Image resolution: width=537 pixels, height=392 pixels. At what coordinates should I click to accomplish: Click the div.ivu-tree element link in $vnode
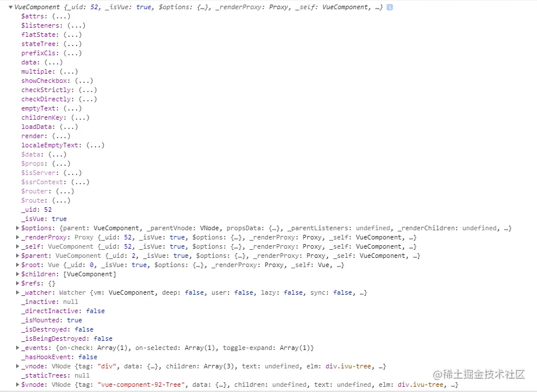point(421,385)
